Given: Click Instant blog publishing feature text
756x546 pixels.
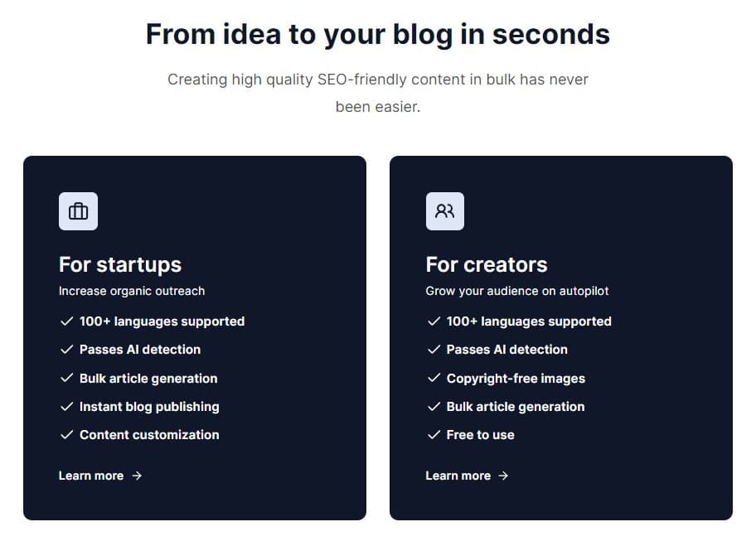Looking at the screenshot, I should coord(149,407).
